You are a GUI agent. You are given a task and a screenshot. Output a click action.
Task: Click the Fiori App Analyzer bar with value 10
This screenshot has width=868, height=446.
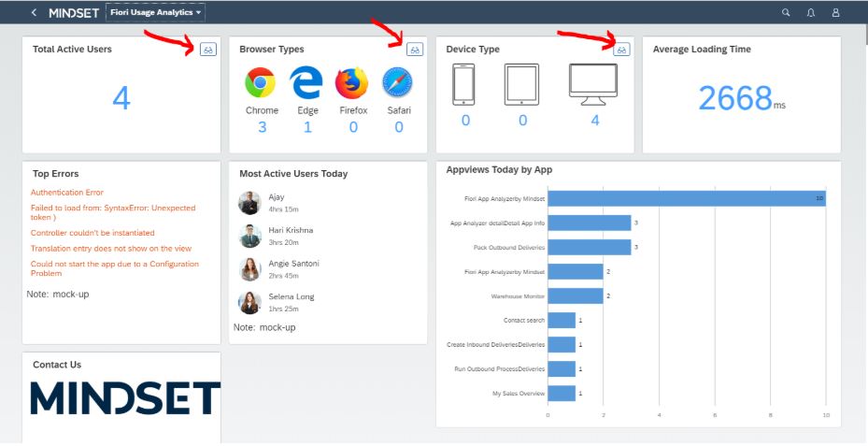click(x=687, y=198)
